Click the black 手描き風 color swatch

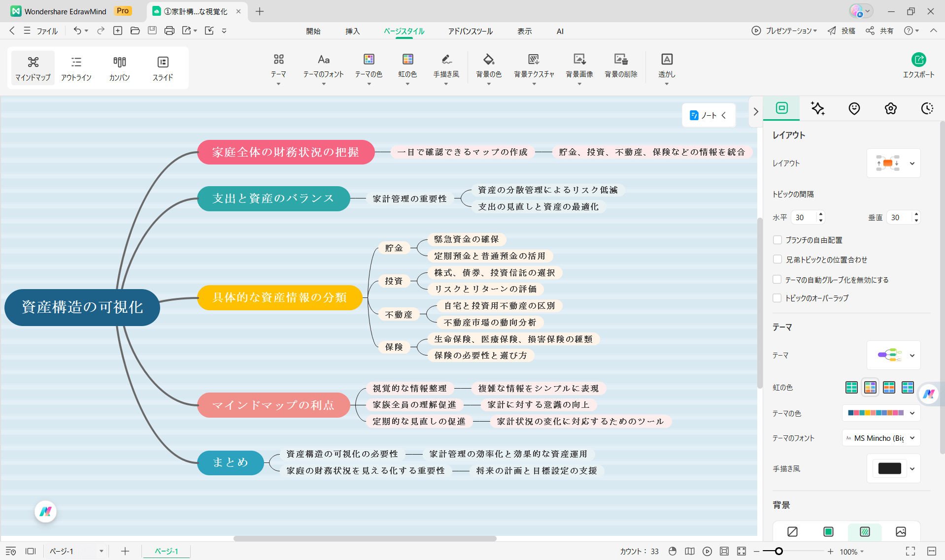pos(889,468)
